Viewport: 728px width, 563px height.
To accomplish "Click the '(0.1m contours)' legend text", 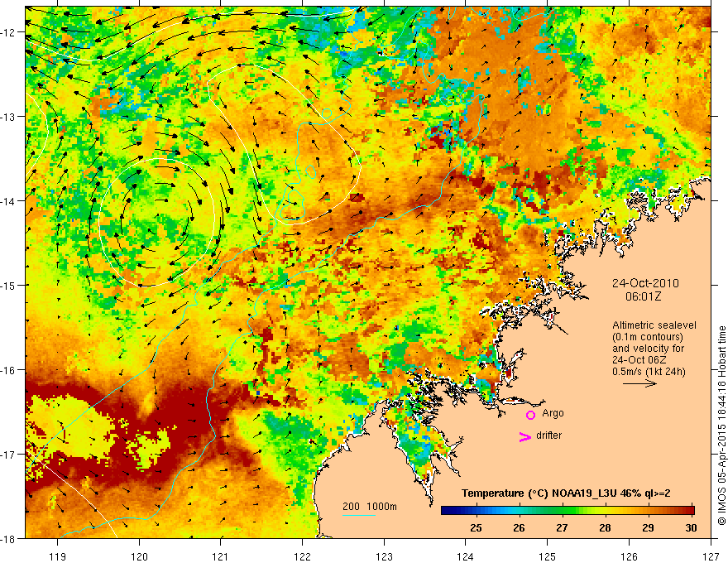I will 648,337.
